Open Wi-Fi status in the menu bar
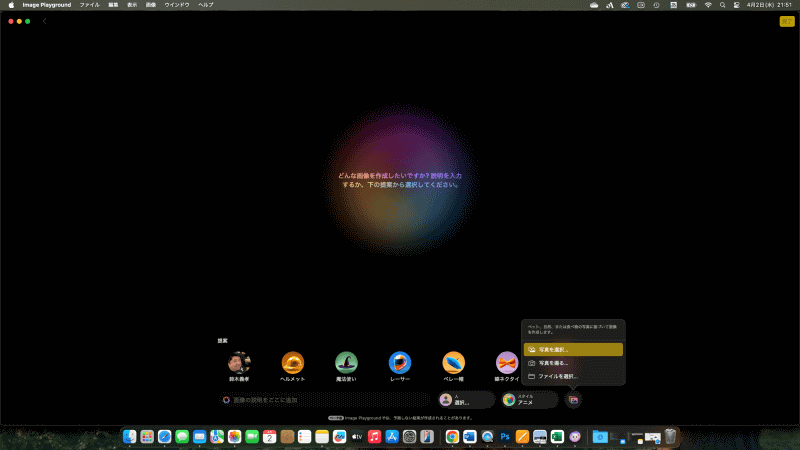This screenshot has height=450, width=800. [x=708, y=5]
